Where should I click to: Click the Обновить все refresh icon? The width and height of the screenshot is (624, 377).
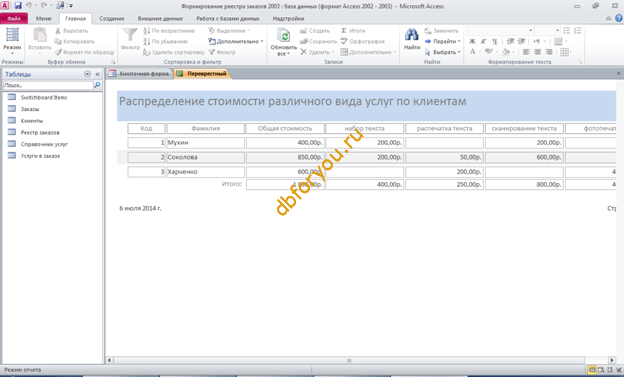(x=284, y=36)
